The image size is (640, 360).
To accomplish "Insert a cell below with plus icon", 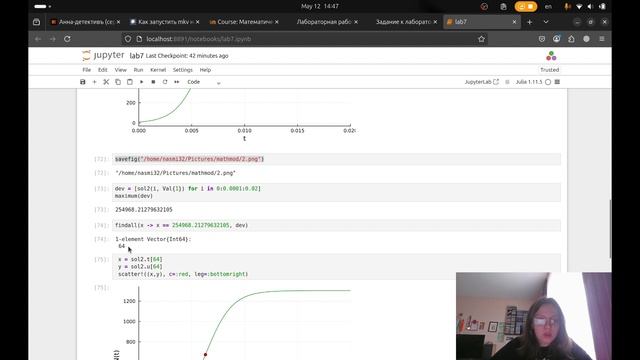I will click(x=94, y=82).
